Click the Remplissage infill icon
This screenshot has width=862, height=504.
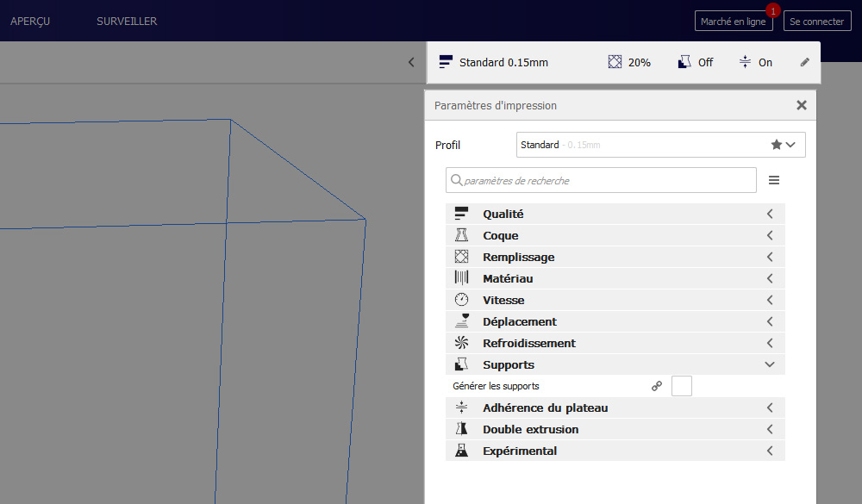point(461,257)
